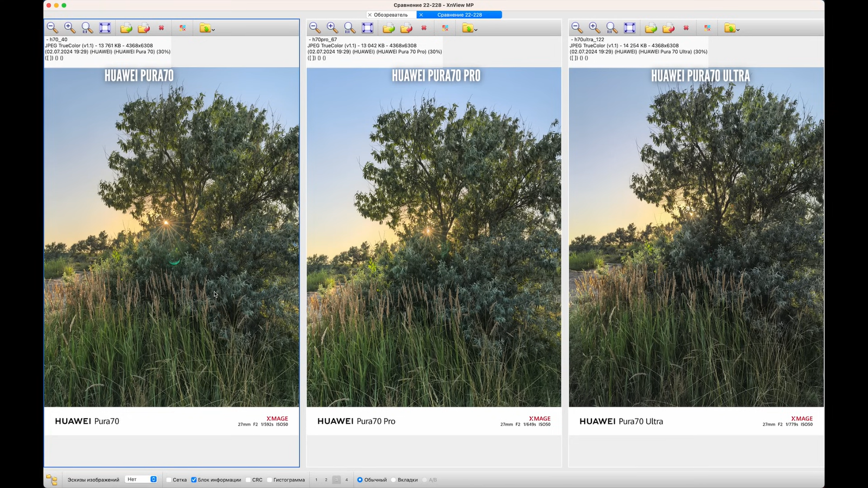
Task: Click the folder tree icon in bottom bar
Action: 52,480
